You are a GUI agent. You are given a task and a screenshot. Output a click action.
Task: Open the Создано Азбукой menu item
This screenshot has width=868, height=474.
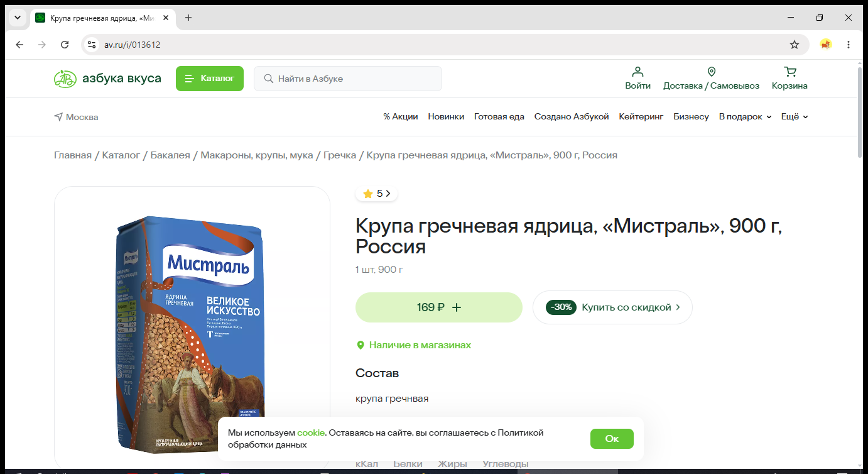pyautogui.click(x=572, y=117)
